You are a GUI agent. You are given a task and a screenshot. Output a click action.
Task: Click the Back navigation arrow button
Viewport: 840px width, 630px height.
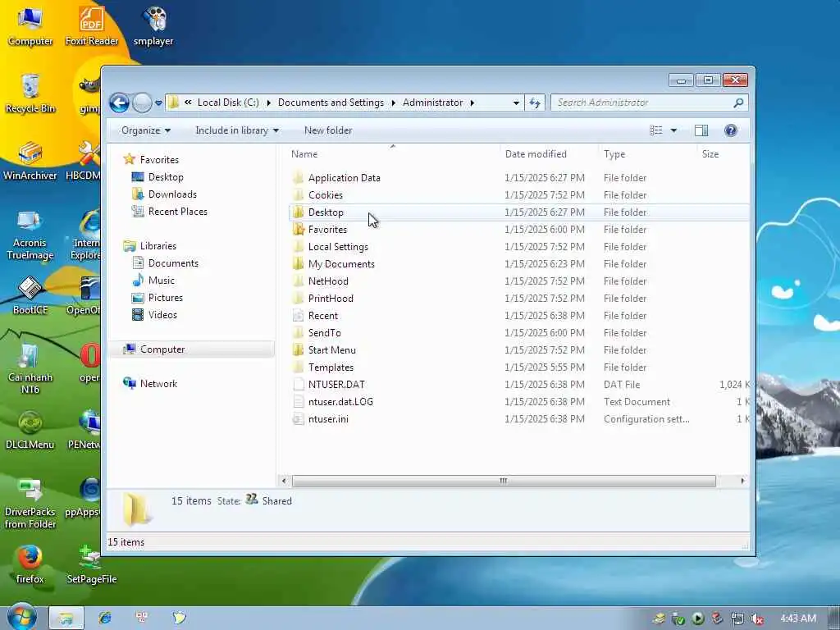pyautogui.click(x=119, y=103)
